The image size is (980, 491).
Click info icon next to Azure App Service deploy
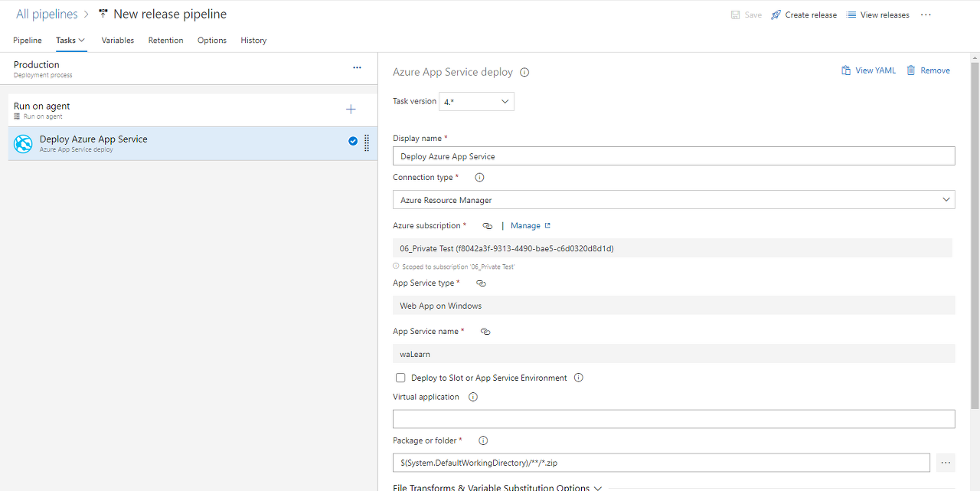(524, 72)
